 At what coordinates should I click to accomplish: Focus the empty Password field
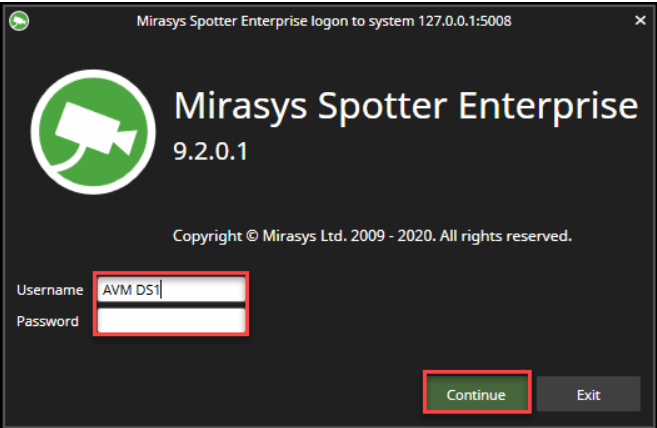point(170,321)
